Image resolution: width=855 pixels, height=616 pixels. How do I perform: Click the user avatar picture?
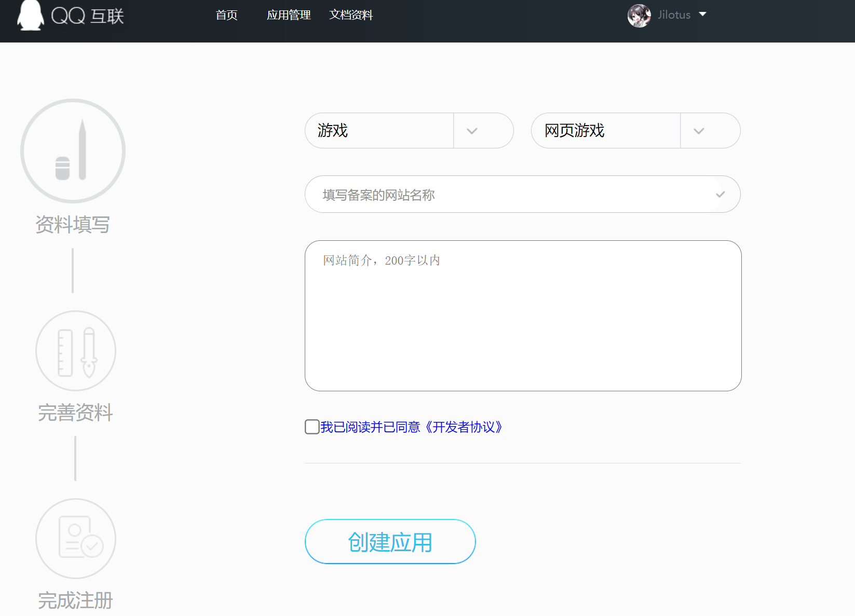(x=639, y=15)
